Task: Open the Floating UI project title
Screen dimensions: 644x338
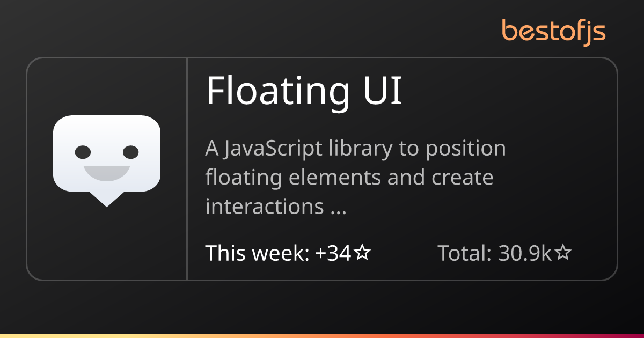Action: [x=304, y=91]
